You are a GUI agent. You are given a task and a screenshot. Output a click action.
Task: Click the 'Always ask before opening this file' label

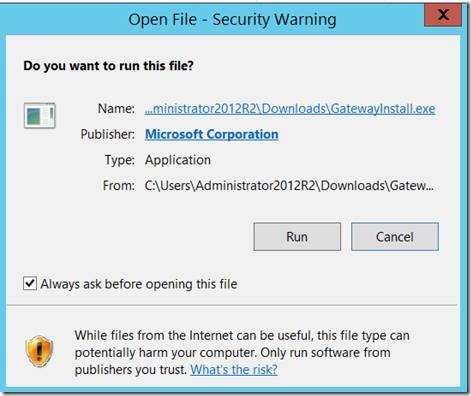[x=139, y=284]
